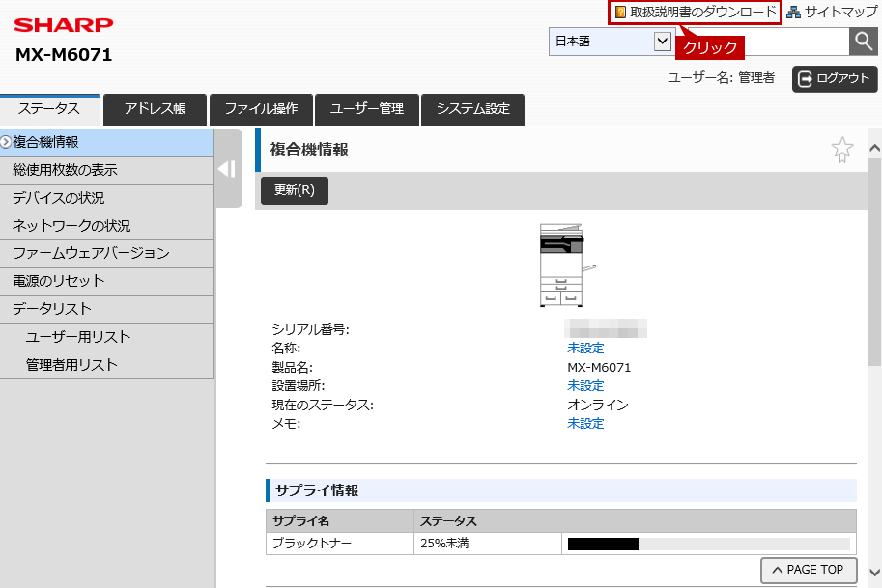Click the ログアウト button
Screen dimensions: 882x588
(835, 79)
